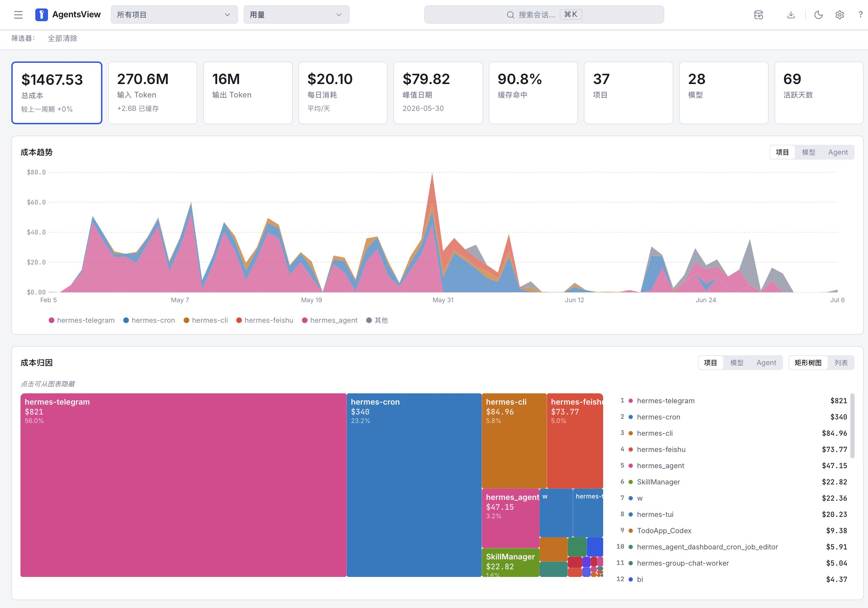The width and height of the screenshot is (868, 608).
Task: Open the 用量 view dropdown
Action: 296,15
